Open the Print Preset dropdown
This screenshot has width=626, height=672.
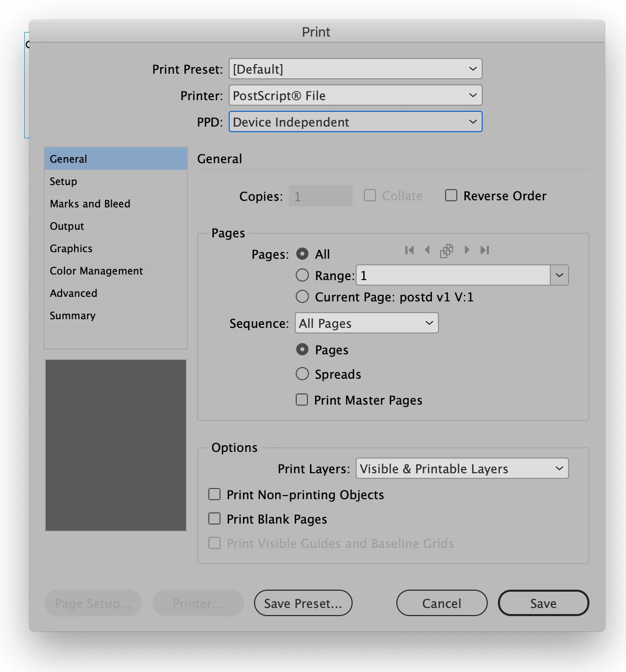(x=356, y=69)
